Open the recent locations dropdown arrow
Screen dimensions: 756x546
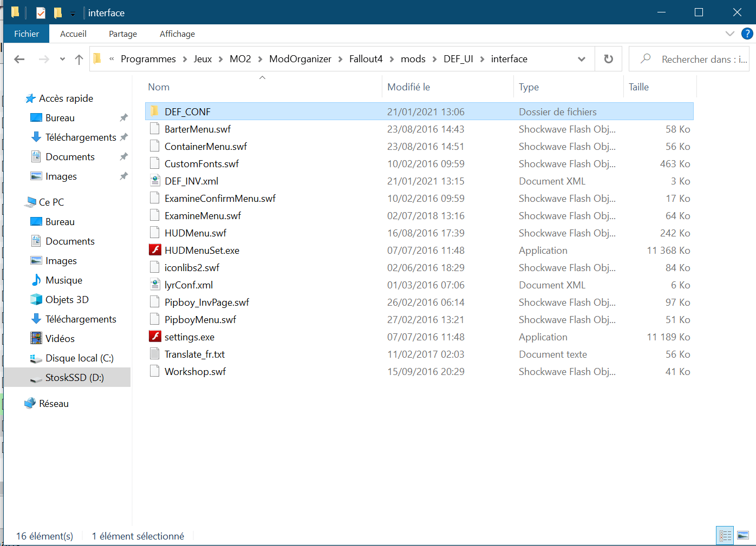click(x=62, y=59)
